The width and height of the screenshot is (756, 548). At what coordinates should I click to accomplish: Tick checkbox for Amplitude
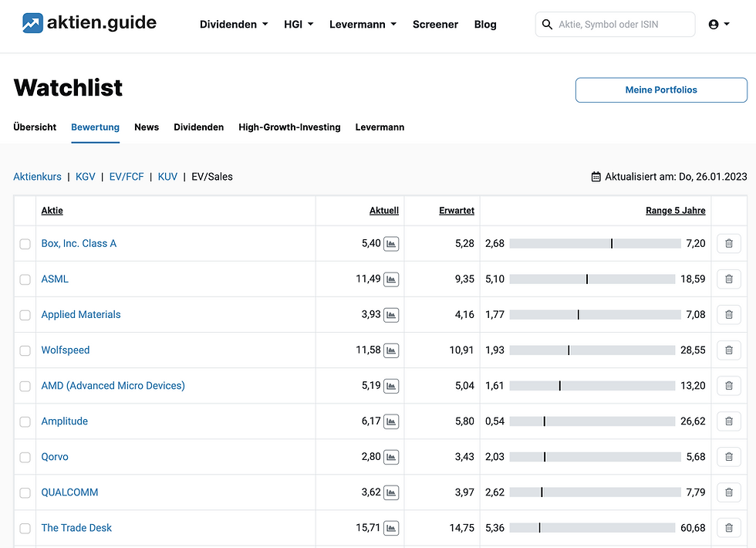click(x=25, y=421)
